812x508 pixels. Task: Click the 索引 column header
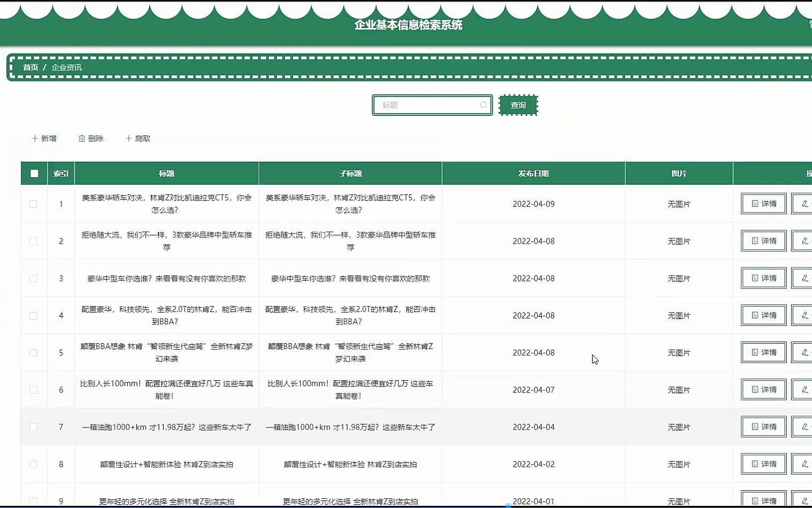[x=61, y=173]
